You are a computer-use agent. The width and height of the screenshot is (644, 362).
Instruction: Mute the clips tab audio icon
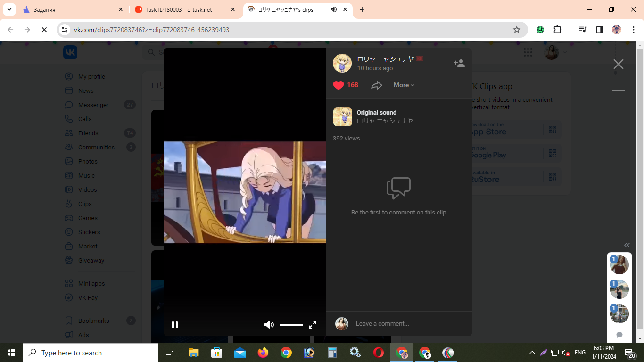[334, 9]
